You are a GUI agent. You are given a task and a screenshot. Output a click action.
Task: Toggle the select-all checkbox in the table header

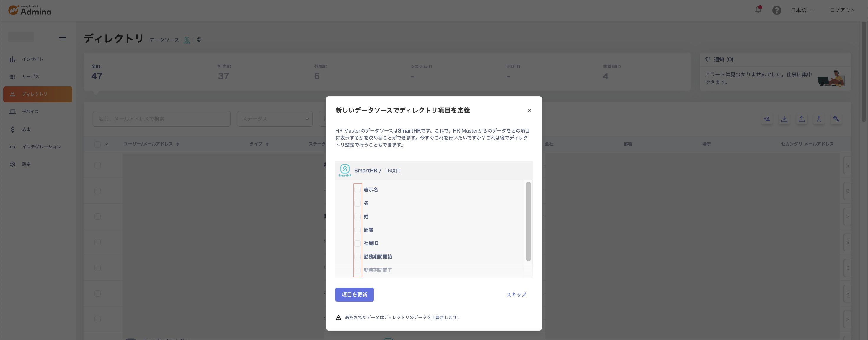click(x=97, y=144)
